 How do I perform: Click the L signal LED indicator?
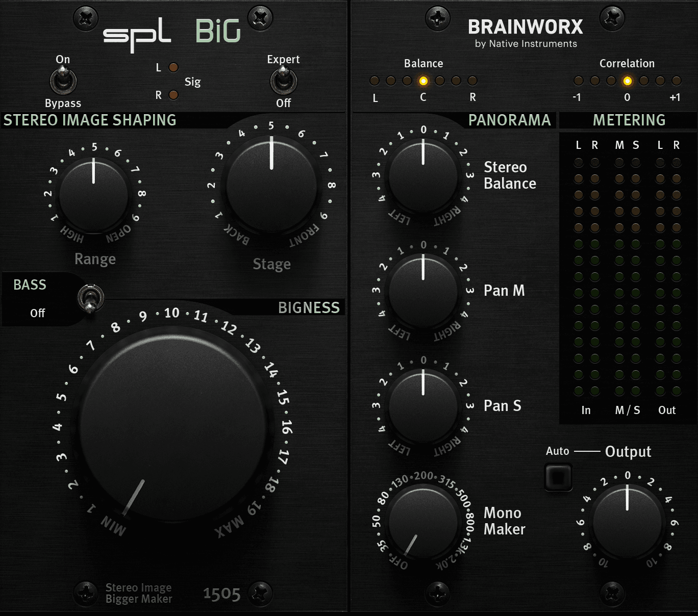(x=173, y=67)
